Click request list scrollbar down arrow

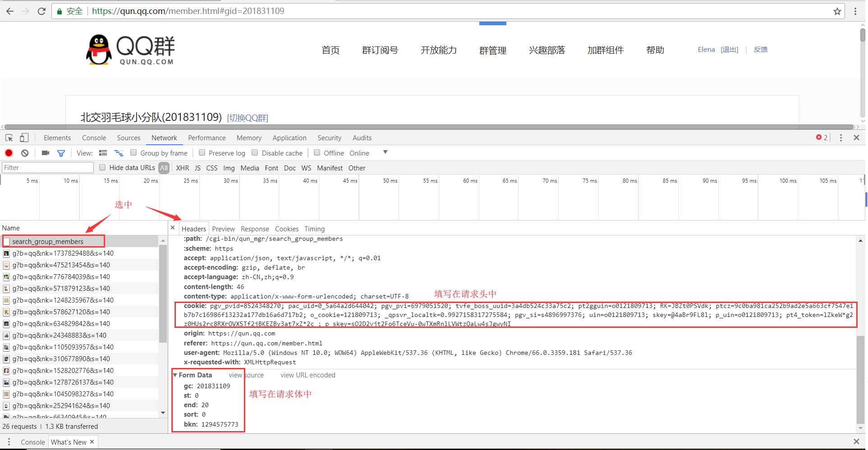click(x=163, y=413)
